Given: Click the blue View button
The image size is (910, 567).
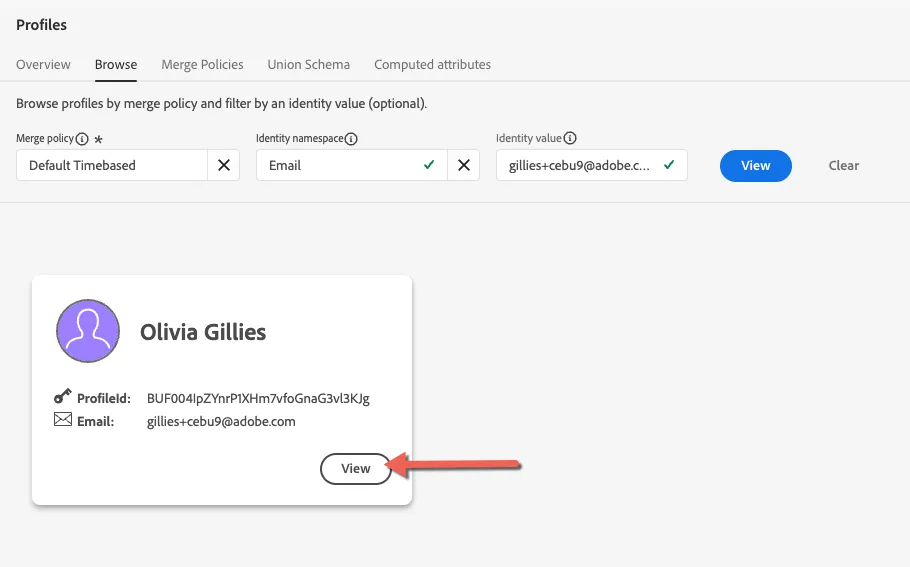Looking at the screenshot, I should [x=756, y=165].
